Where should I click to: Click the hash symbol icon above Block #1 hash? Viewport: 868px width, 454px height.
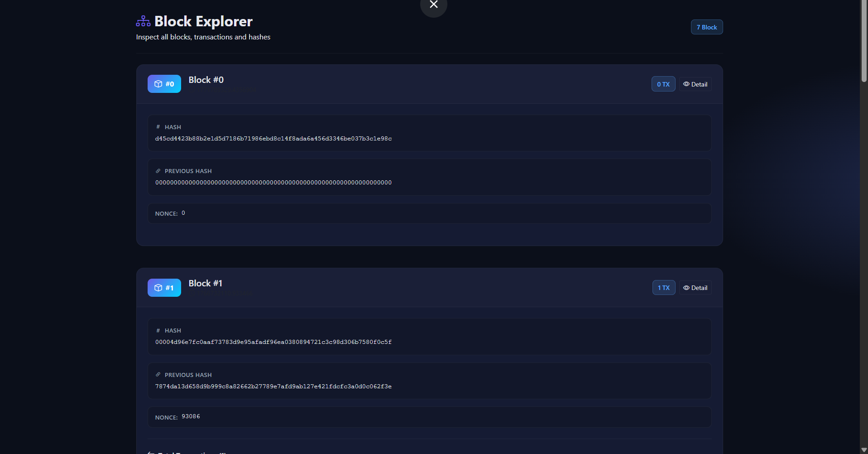[x=158, y=330]
